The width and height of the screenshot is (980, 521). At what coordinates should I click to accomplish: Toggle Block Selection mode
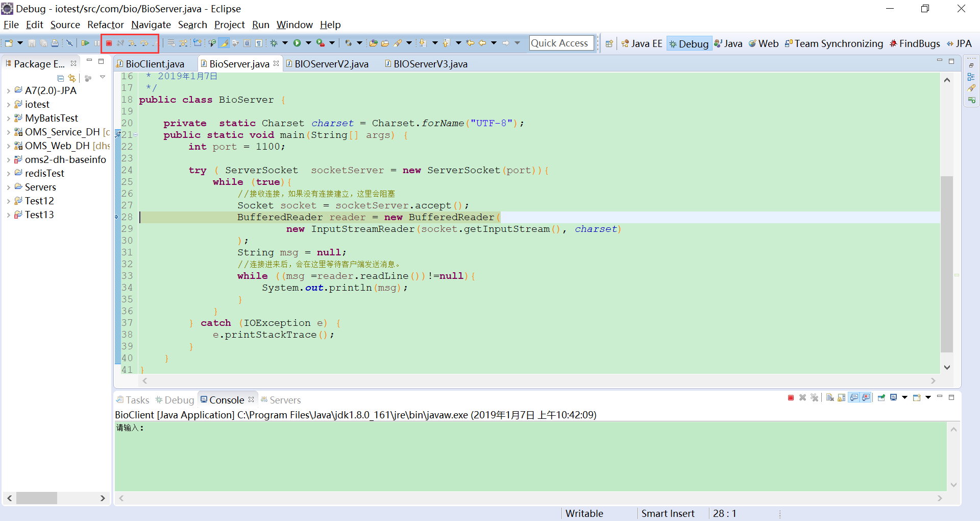coord(247,43)
